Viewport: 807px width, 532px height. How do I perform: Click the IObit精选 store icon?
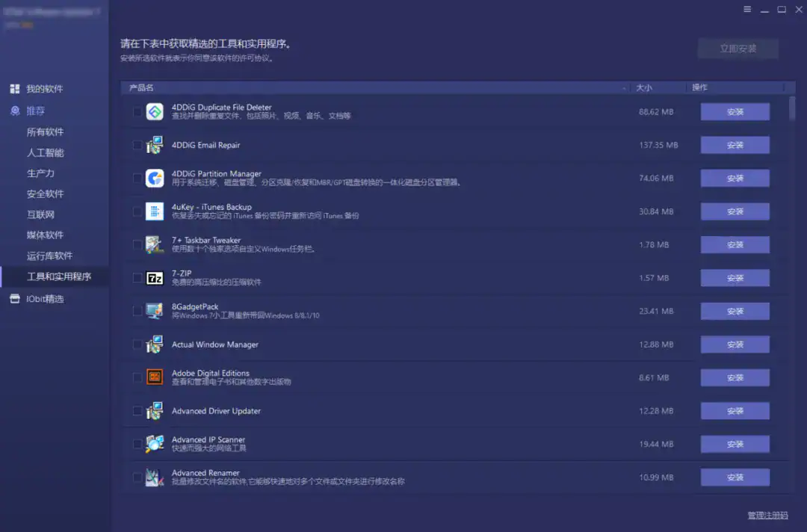[15, 299]
